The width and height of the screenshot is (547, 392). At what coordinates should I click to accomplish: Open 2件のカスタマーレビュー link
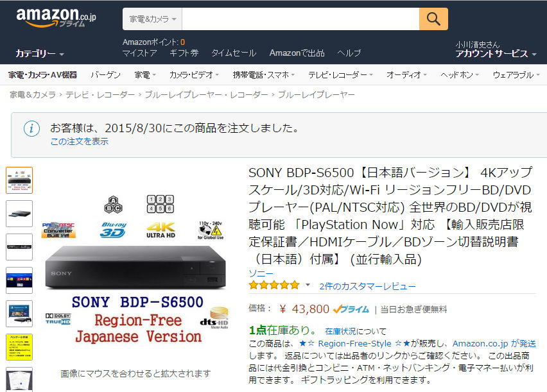tap(367, 286)
